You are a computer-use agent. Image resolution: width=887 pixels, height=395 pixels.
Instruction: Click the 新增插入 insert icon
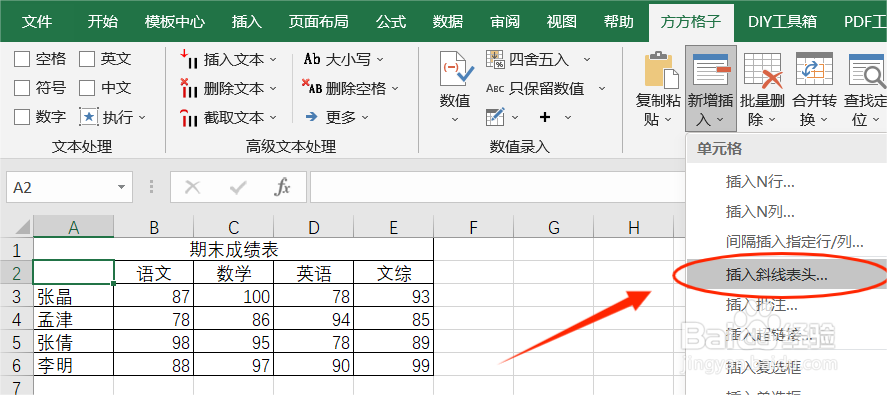(711, 70)
